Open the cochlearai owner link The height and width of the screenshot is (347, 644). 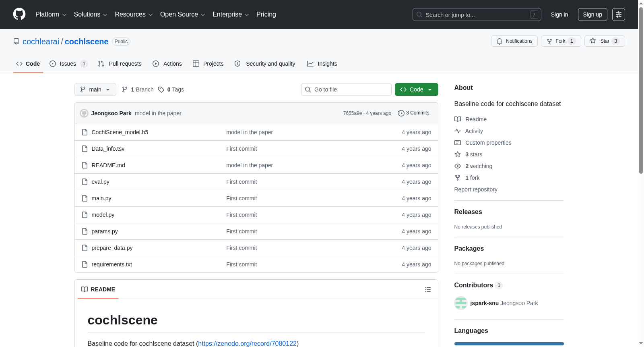click(x=41, y=42)
